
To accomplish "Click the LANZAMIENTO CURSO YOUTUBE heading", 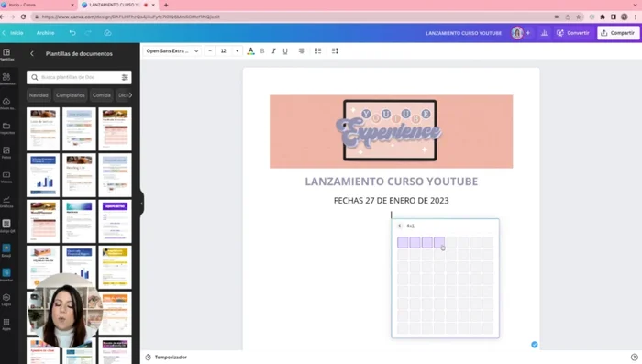I will pyautogui.click(x=391, y=182).
